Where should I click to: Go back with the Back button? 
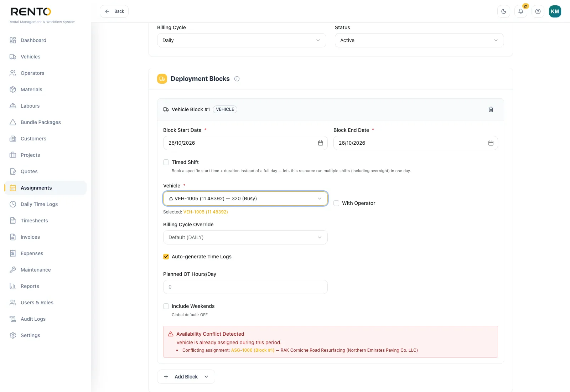[x=114, y=11]
